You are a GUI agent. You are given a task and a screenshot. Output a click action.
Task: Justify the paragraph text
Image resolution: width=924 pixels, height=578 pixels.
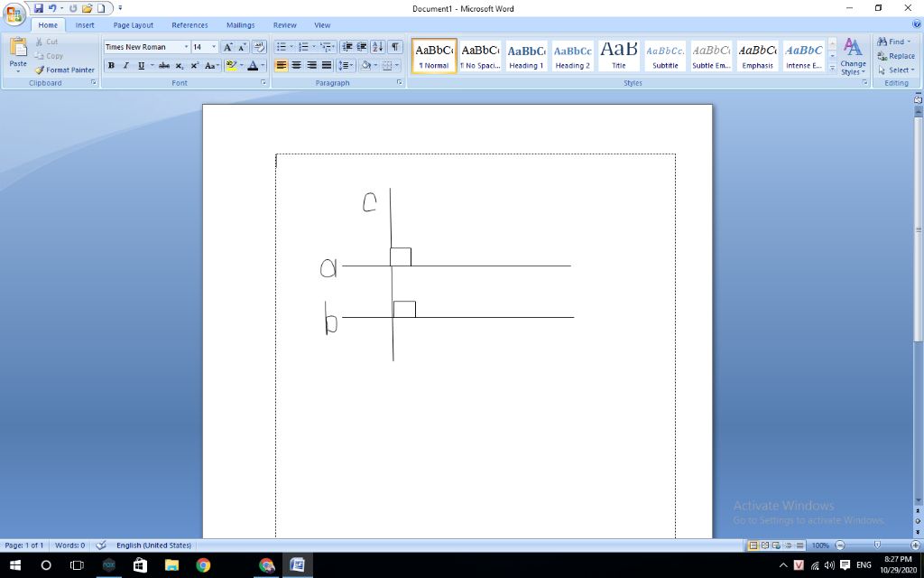coord(327,65)
